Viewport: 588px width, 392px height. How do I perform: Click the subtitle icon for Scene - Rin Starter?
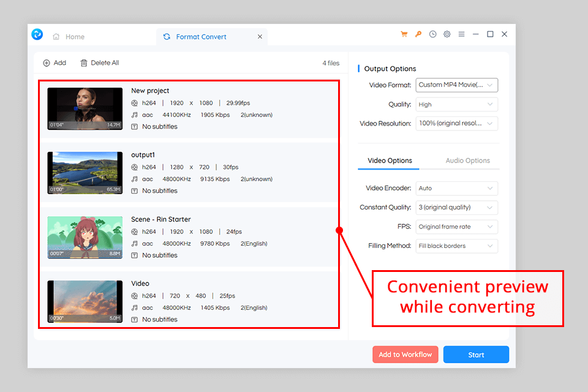tap(134, 255)
